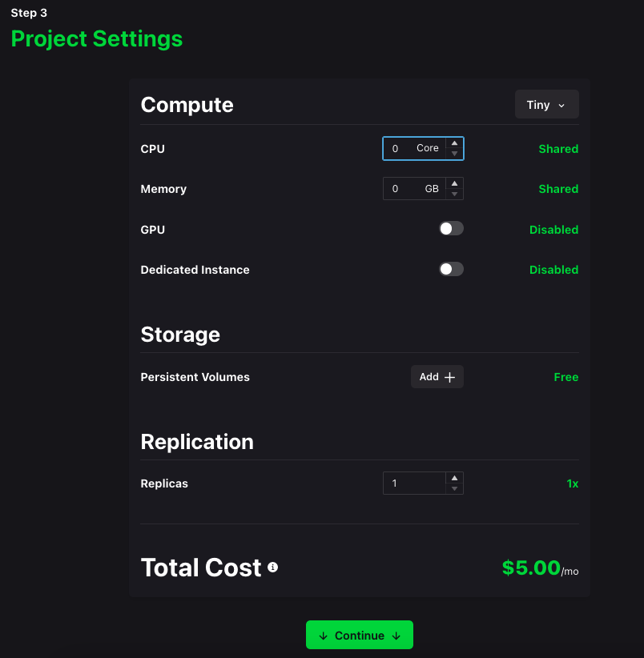The height and width of the screenshot is (658, 644).
Task: Enable the GPU toggle
Action: (x=451, y=229)
